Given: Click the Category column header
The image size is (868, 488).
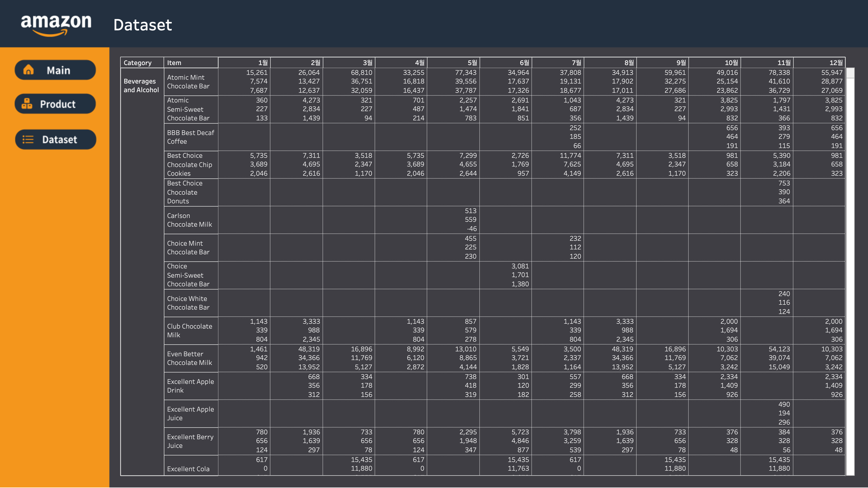Looking at the screenshot, I should click(138, 63).
